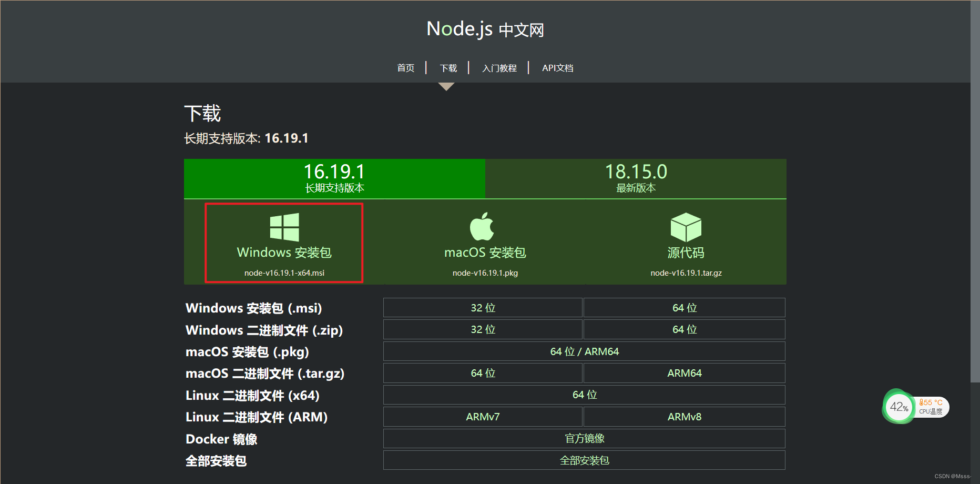Select 32 位 for Windows 二进制文件 (.zip)
The width and height of the screenshot is (980, 484).
point(483,329)
